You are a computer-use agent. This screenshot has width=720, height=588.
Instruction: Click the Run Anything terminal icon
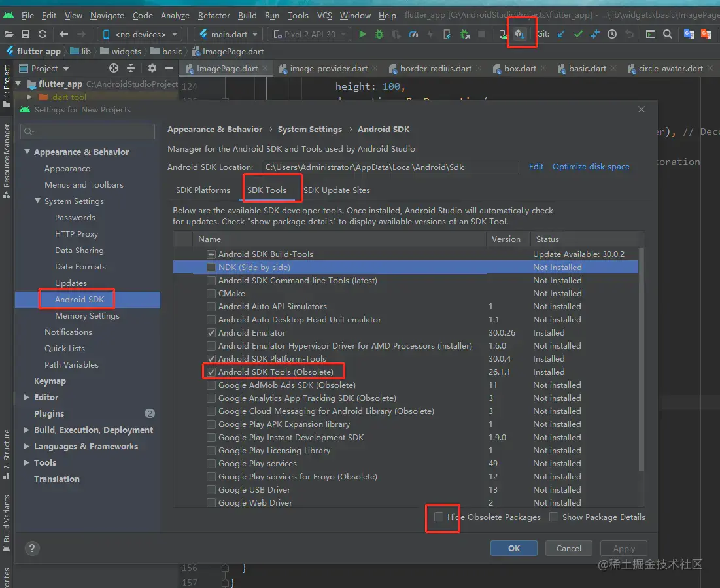click(651, 34)
